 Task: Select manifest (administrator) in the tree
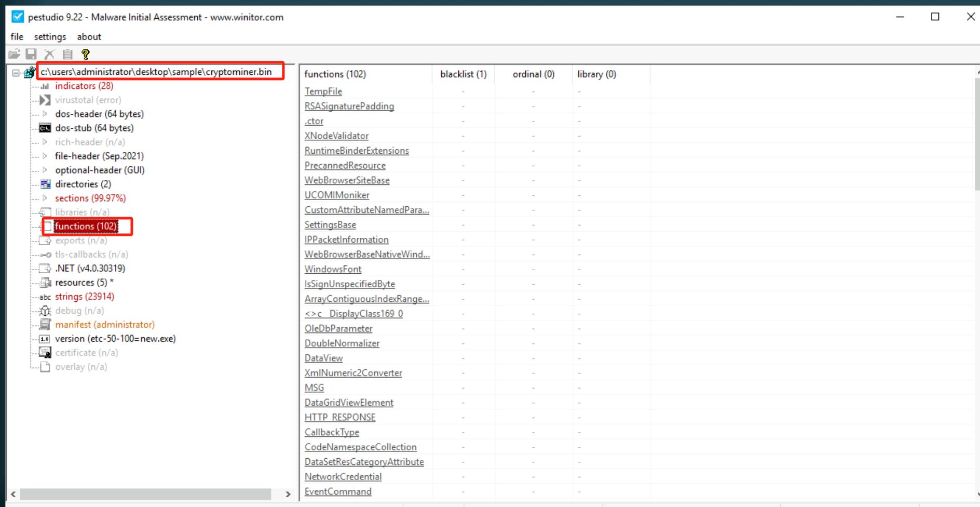click(x=105, y=325)
